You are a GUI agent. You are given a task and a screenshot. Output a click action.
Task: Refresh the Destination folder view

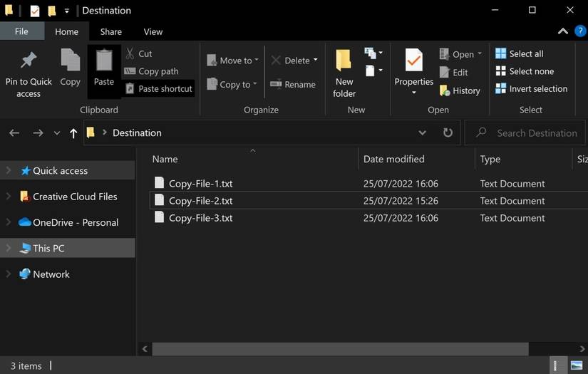point(448,133)
